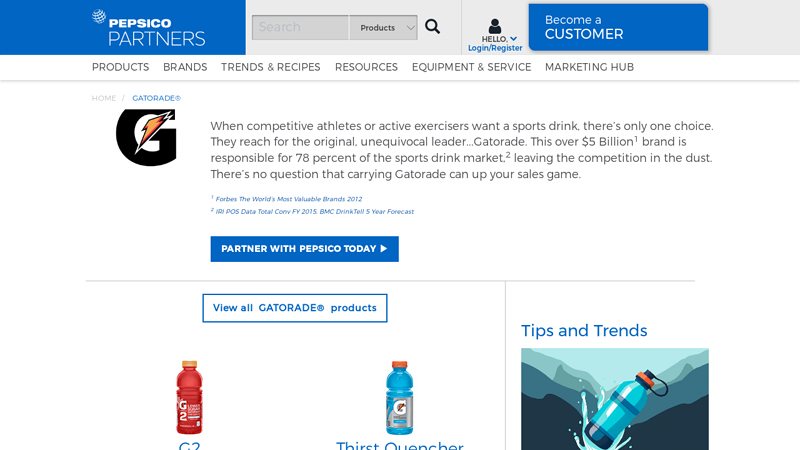Click into the Search input field
This screenshot has height=450, width=800.
click(x=301, y=28)
